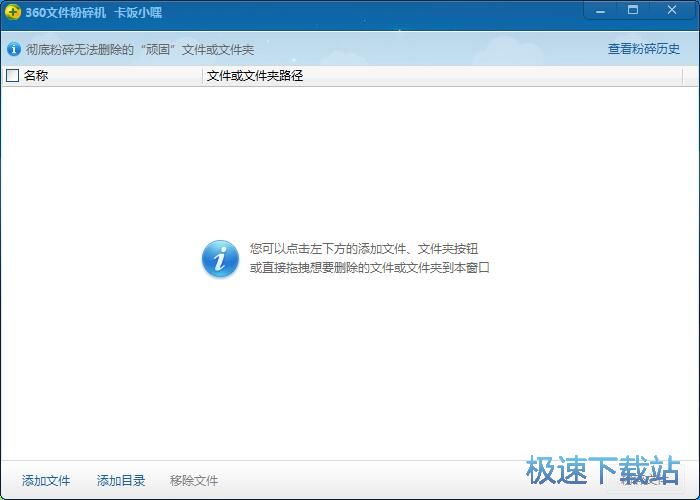Click the 添加目录 button

(121, 480)
